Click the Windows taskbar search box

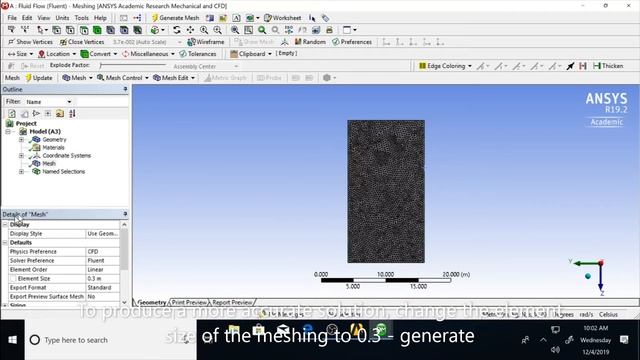click(x=110, y=340)
